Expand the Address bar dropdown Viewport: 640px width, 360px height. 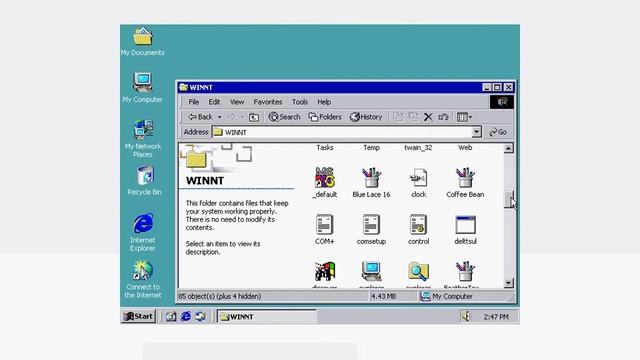[476, 132]
